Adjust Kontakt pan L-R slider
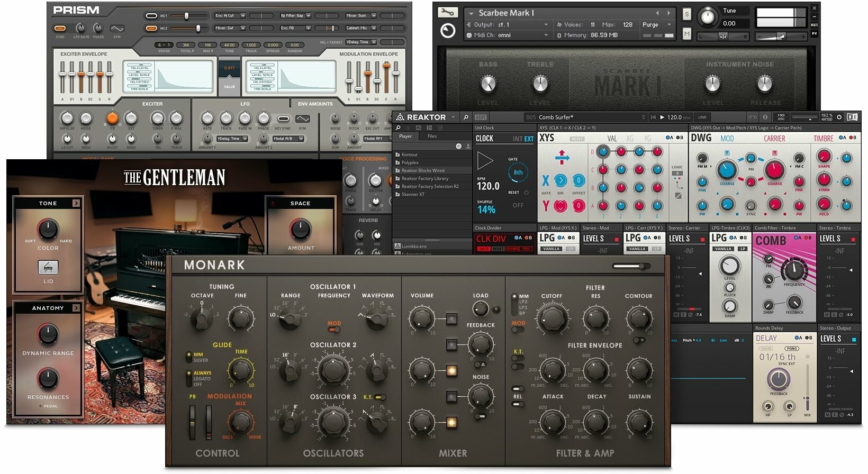Viewport: 868px width, 474px height. point(723,36)
